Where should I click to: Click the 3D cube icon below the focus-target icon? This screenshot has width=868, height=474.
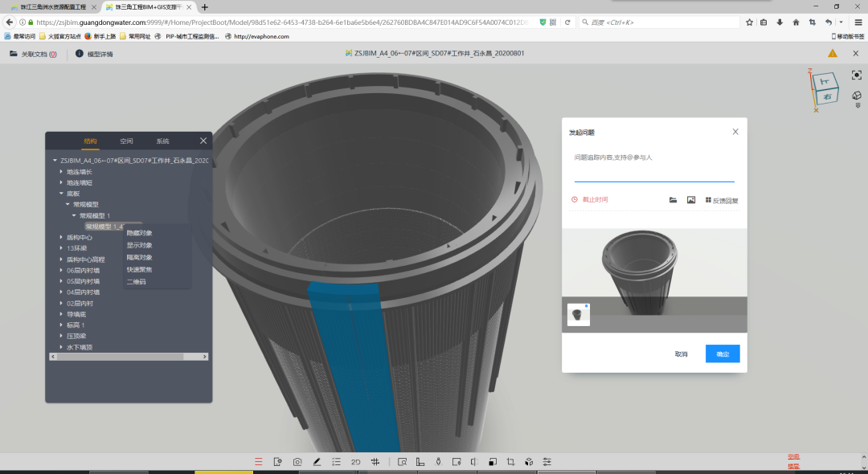pyautogui.click(x=857, y=96)
